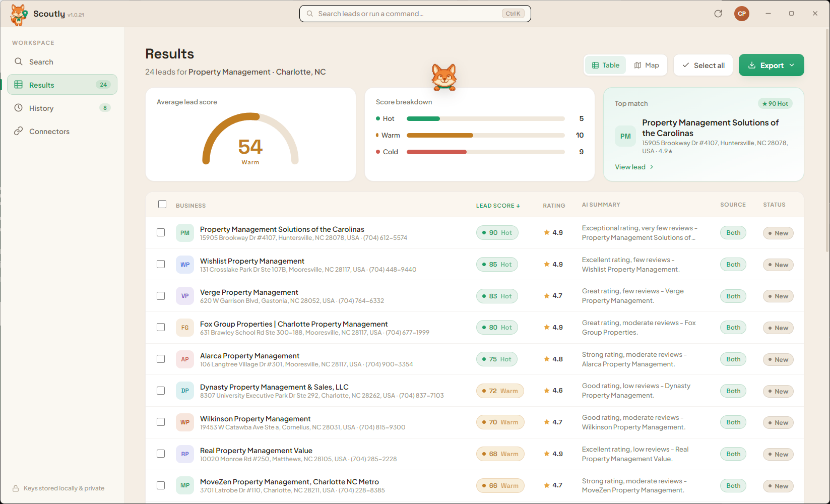Screen dimensions: 830x504
Task: Check the Dynasty Property Management & Sales row
Action: (x=161, y=391)
